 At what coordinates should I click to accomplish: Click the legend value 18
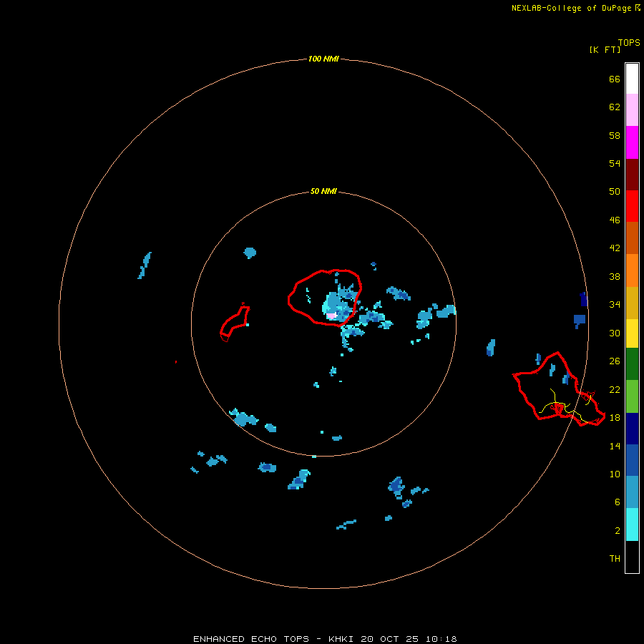click(x=615, y=417)
